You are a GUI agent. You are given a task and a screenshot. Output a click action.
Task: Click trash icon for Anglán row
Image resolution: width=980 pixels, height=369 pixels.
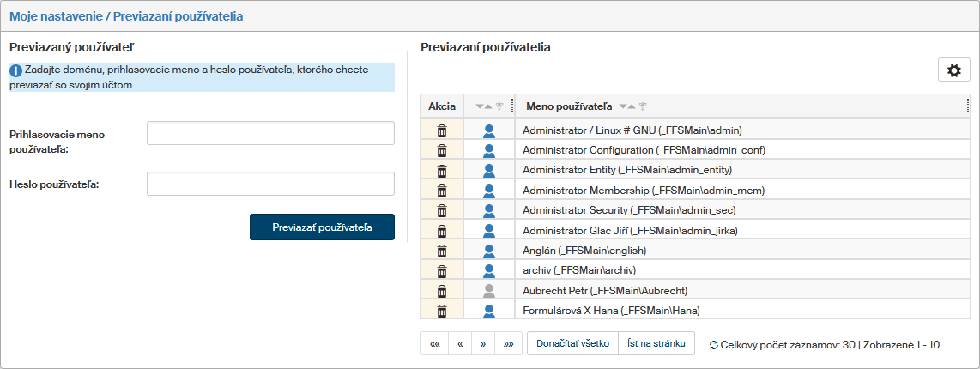442,251
